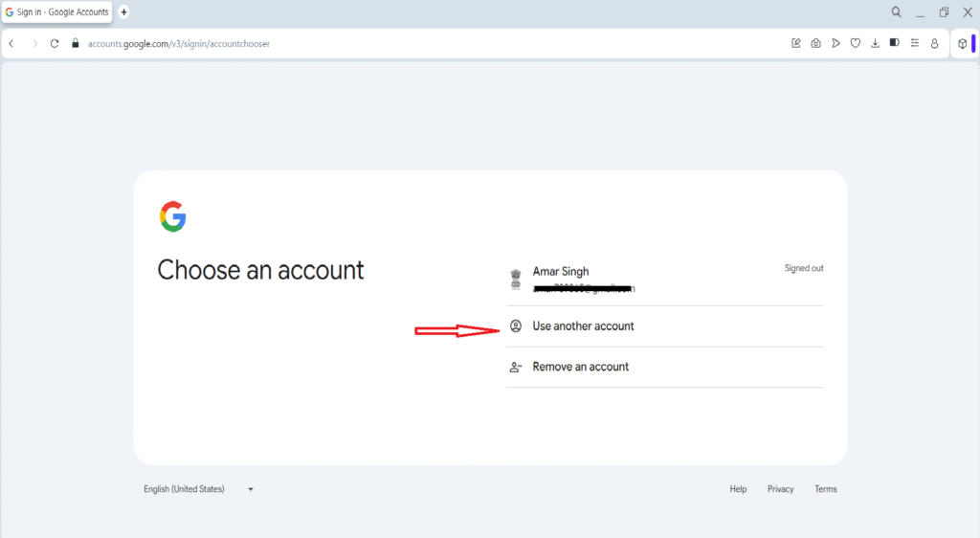Image resolution: width=980 pixels, height=538 pixels.
Task: Open a new tab with the plus button
Action: (x=123, y=11)
